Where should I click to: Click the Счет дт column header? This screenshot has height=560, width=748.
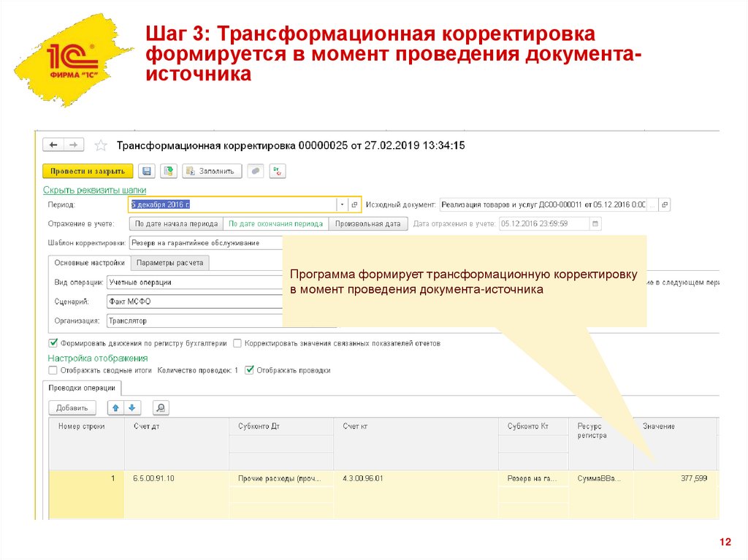click(177, 444)
